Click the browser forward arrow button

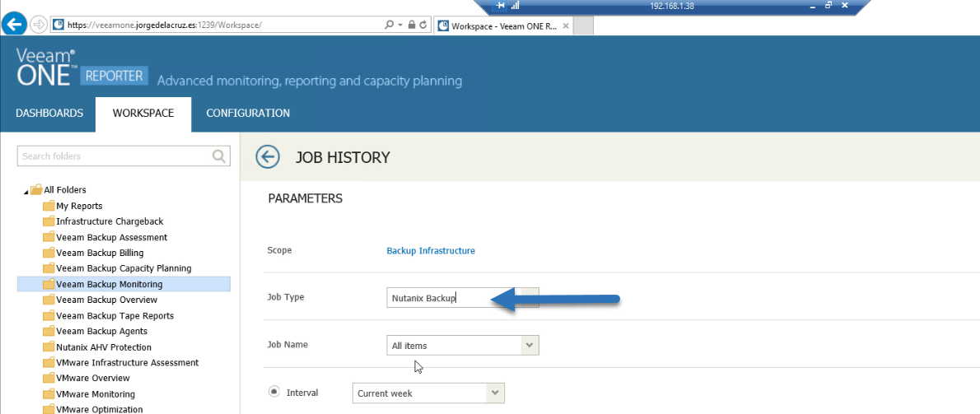39,25
